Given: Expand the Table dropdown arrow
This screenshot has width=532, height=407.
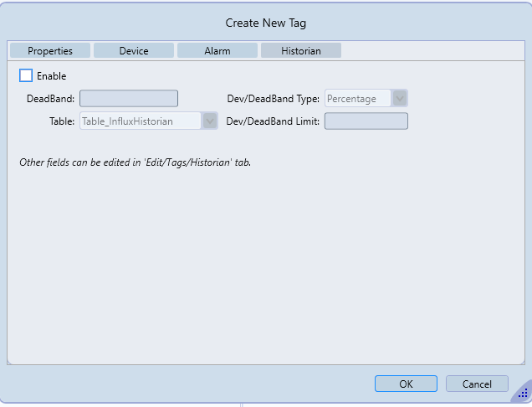Looking at the screenshot, I should click(209, 121).
